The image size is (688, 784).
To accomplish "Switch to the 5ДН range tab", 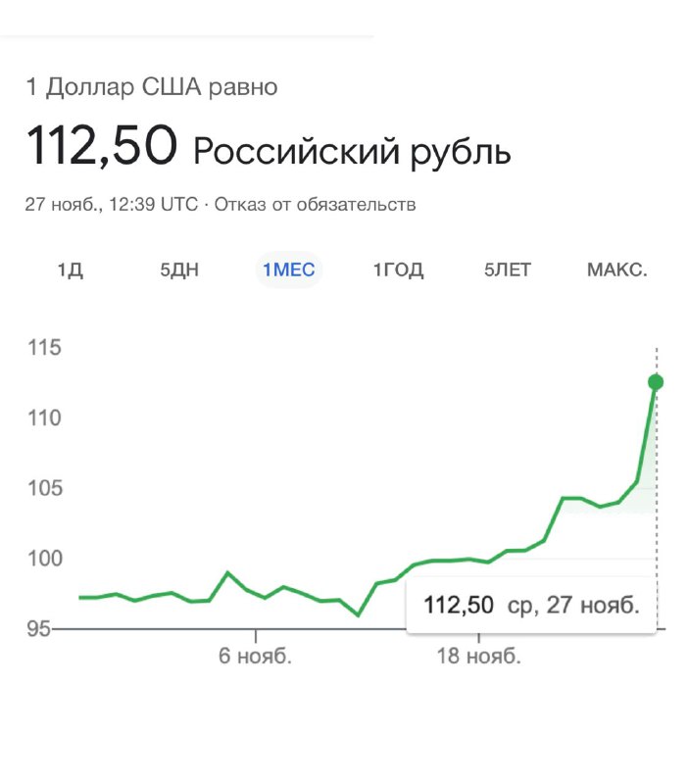I will 179,270.
